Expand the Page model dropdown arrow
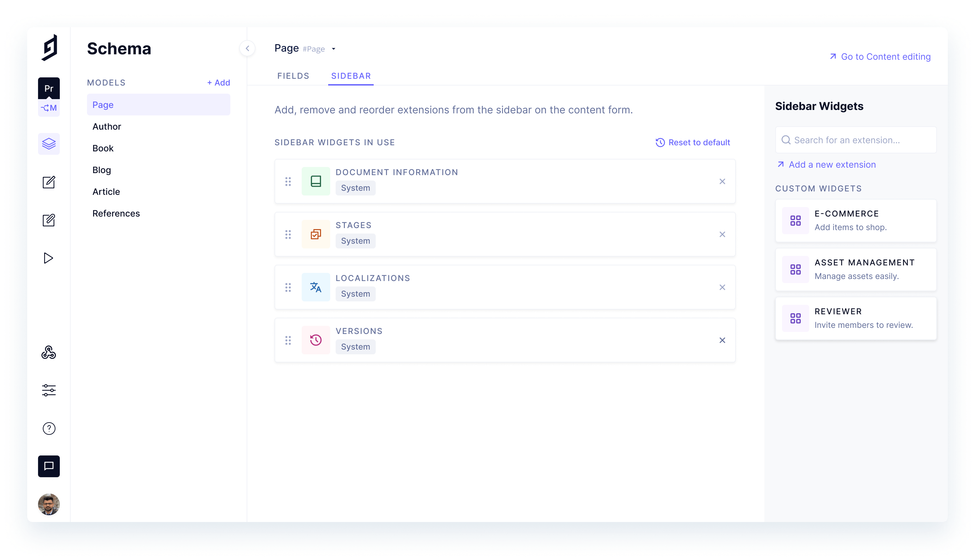The height and width of the screenshot is (560, 975). point(333,49)
